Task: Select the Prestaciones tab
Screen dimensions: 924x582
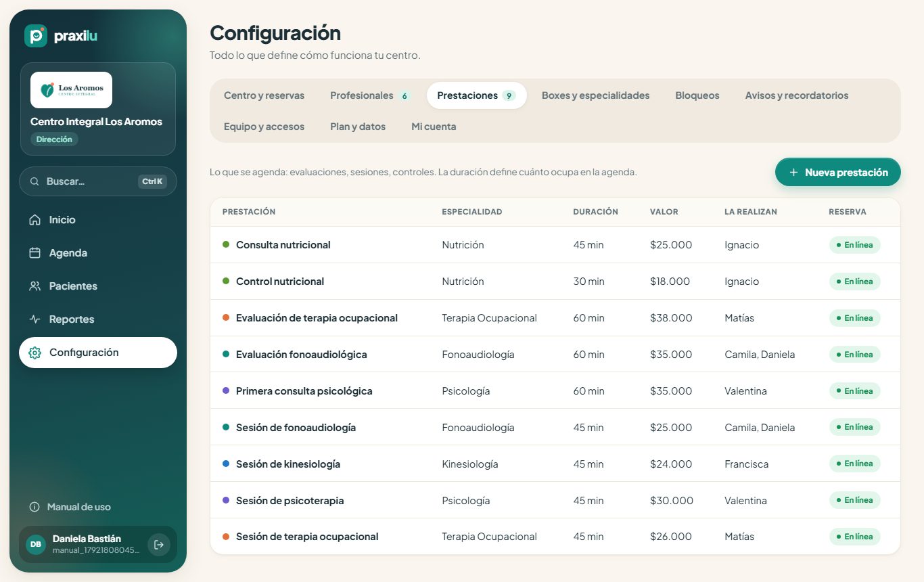Action: click(x=476, y=95)
